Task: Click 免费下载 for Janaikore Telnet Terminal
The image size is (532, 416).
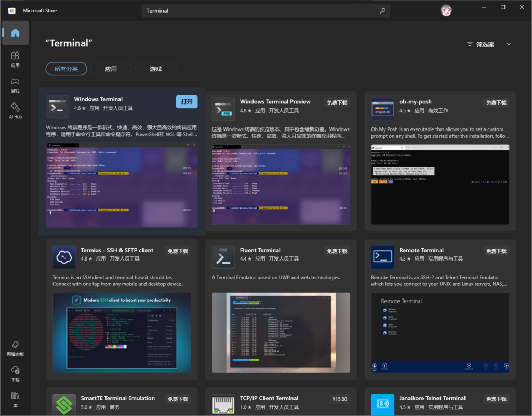Action: [x=496, y=399]
